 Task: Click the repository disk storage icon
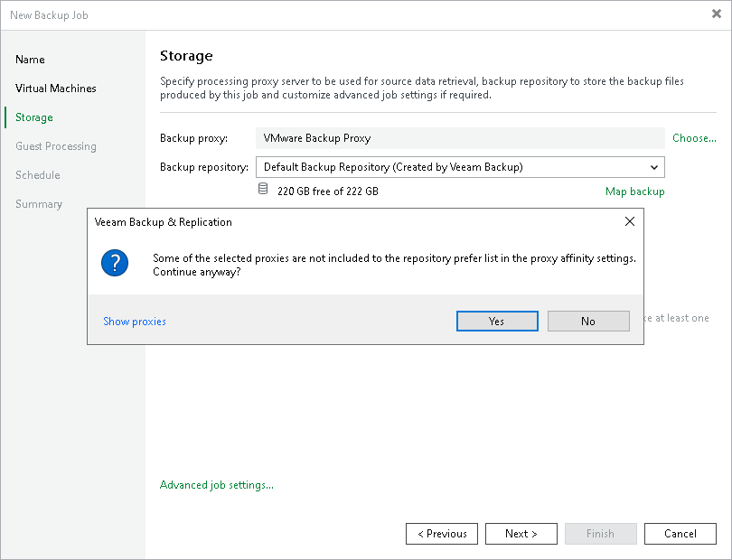point(263,189)
